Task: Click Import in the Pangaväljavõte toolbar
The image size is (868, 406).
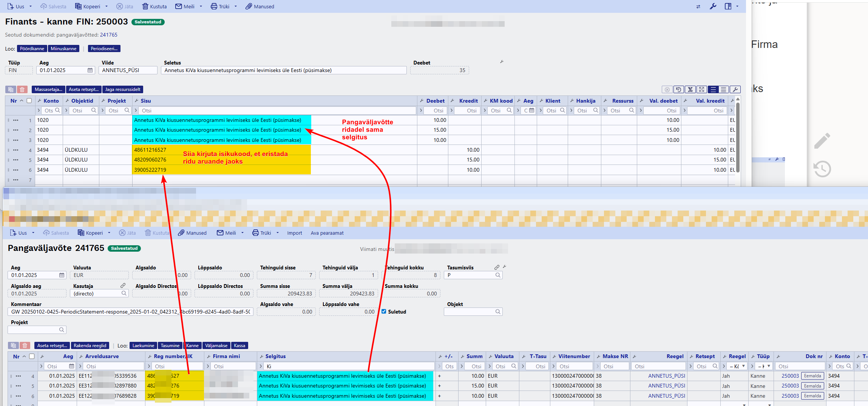Action: coord(294,233)
